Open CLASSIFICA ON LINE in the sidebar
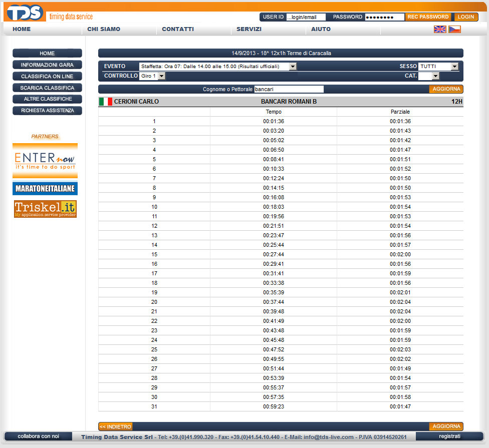489x448 pixels. (47, 77)
